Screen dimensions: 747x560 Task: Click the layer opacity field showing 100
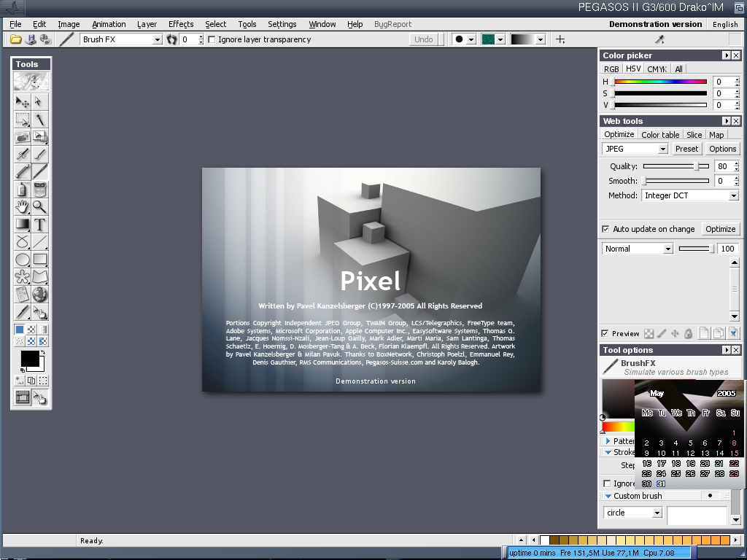(x=727, y=249)
